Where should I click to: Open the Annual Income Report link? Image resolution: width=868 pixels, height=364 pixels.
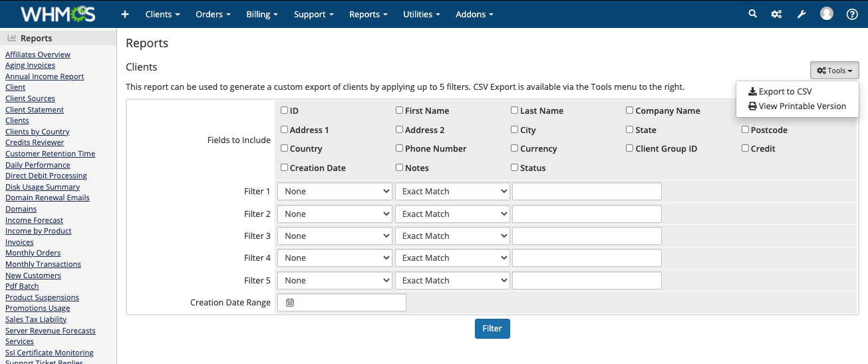[x=45, y=77]
